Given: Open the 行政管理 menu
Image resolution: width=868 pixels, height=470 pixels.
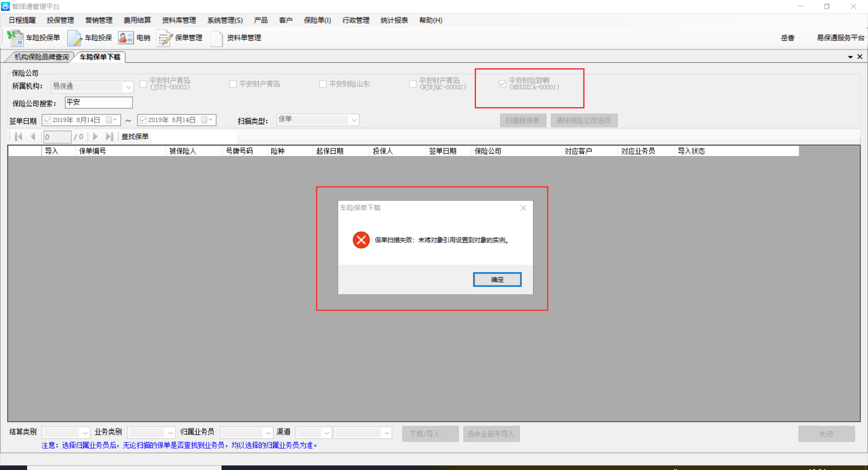Looking at the screenshot, I should coord(356,20).
